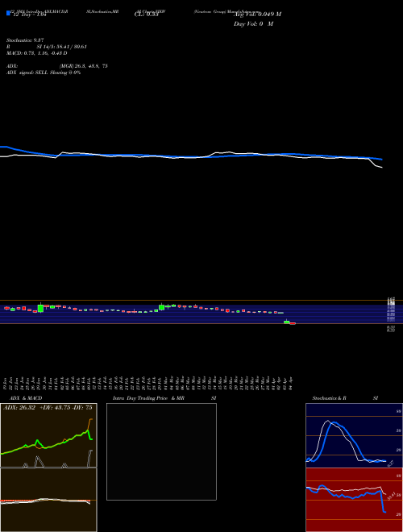Screen dimensions: 403x532
Task: Click the 'Stochastics: 9.37' readout
Action: pyautogui.click(x=25, y=40)
